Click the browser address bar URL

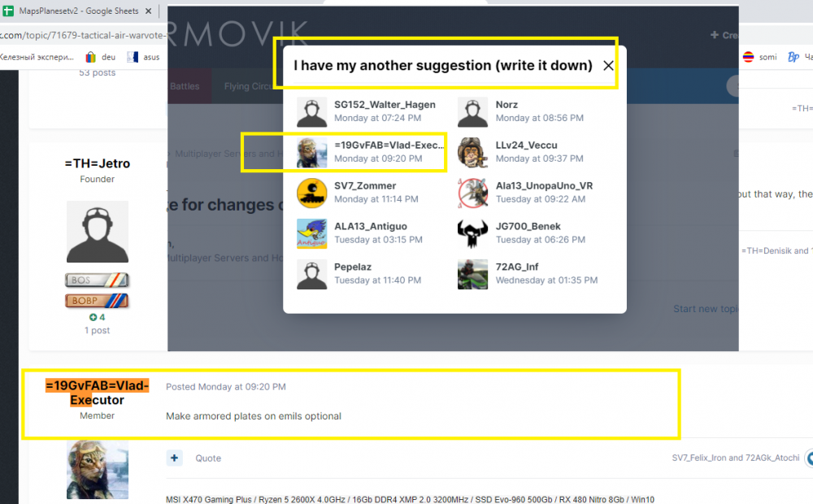pyautogui.click(x=83, y=35)
